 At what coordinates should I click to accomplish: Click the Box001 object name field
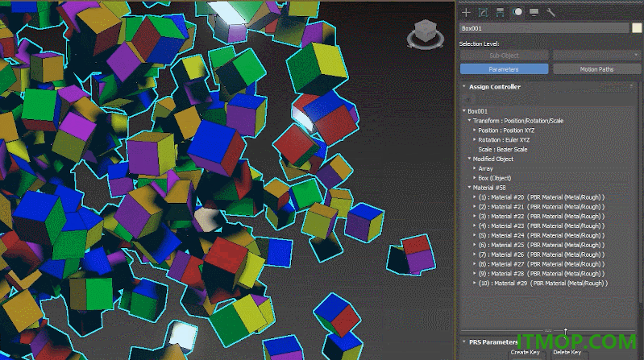click(544, 28)
